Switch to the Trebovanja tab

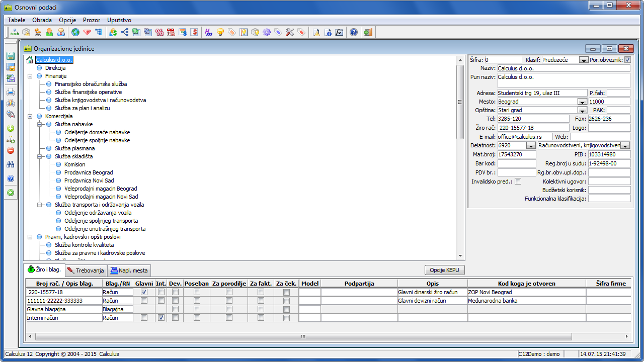(x=86, y=270)
